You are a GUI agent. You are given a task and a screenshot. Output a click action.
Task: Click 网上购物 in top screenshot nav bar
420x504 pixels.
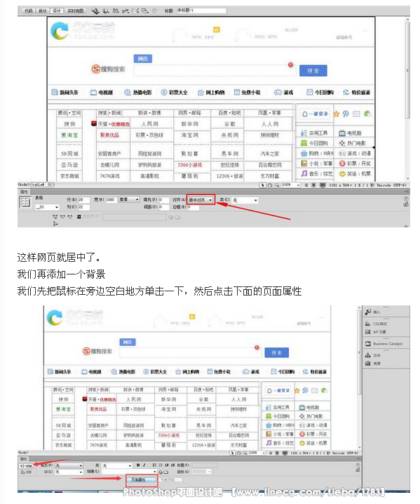point(211,93)
